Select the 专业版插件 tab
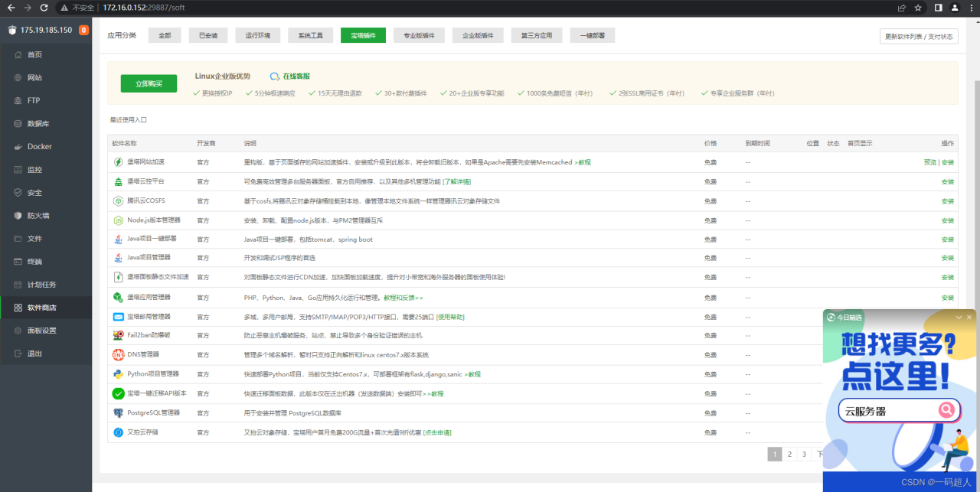980x492 pixels. coord(419,36)
